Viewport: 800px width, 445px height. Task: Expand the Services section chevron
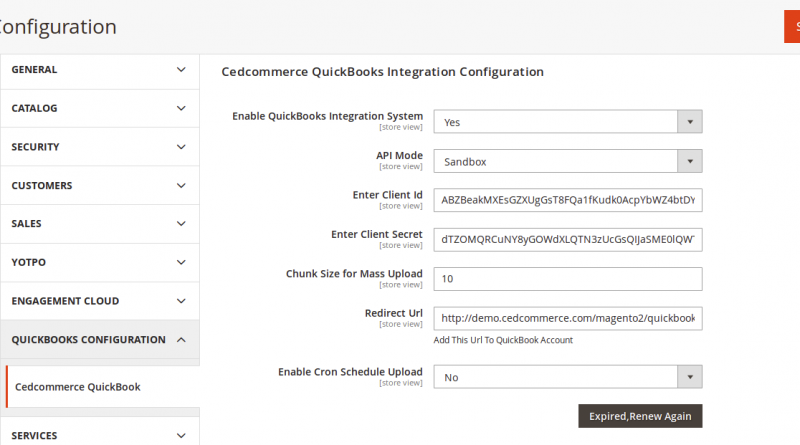point(181,435)
